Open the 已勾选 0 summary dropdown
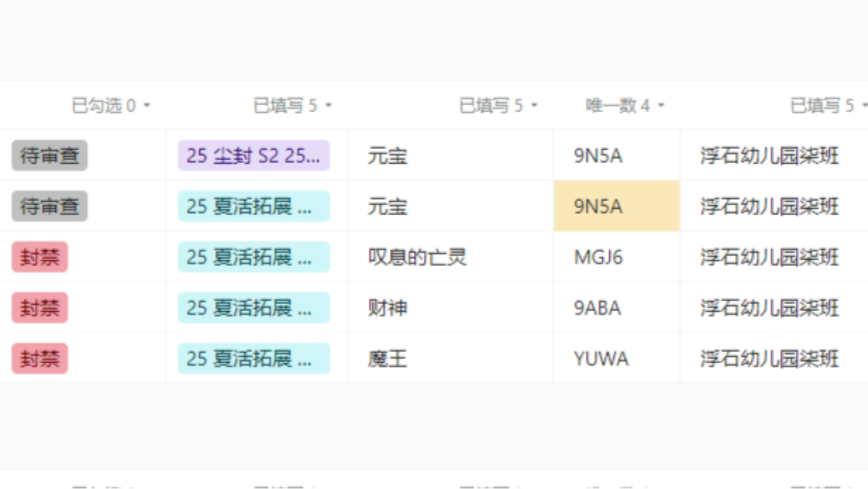The image size is (868, 489). coord(111,105)
